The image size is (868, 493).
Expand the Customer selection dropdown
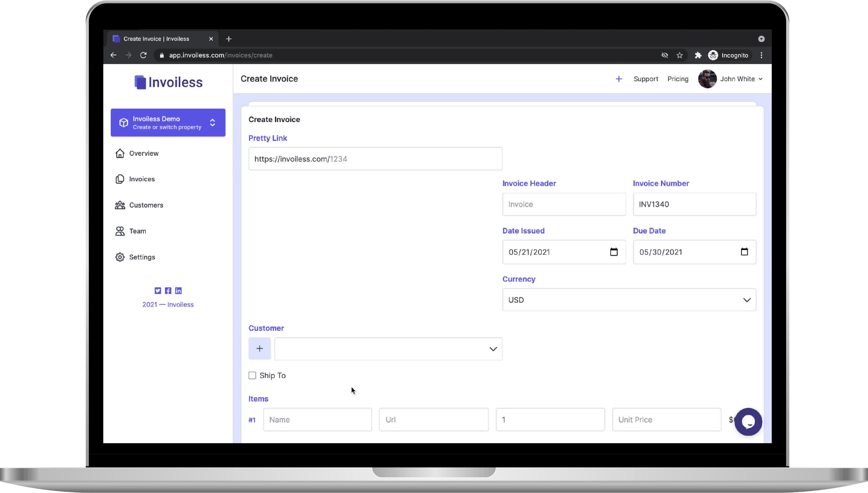pos(493,349)
